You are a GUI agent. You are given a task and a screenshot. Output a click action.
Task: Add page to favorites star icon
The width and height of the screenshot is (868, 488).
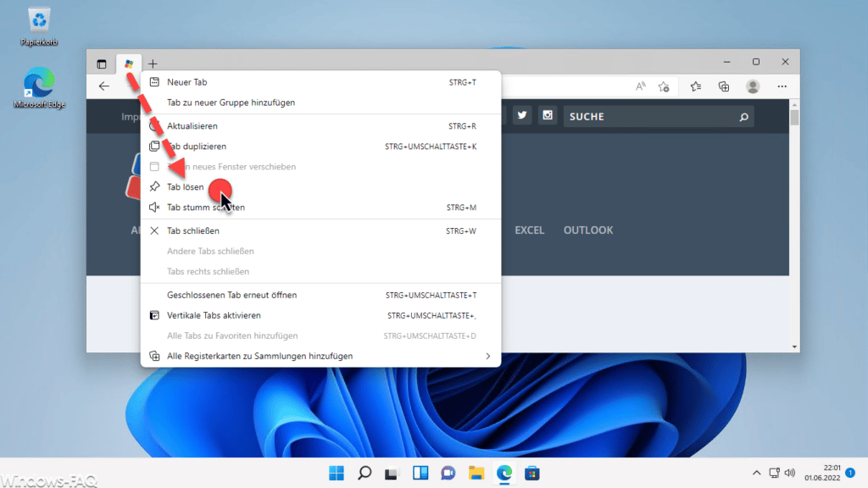(x=664, y=86)
